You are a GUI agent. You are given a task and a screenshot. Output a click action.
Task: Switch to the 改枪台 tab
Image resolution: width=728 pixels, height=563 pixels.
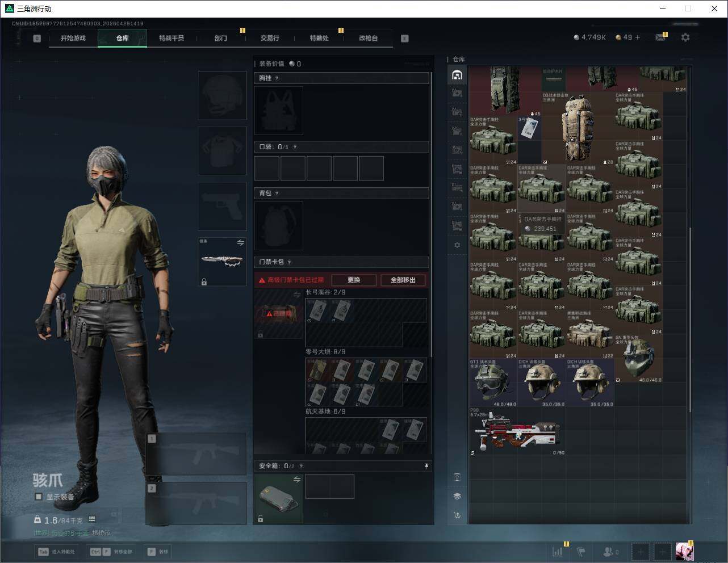pos(368,38)
